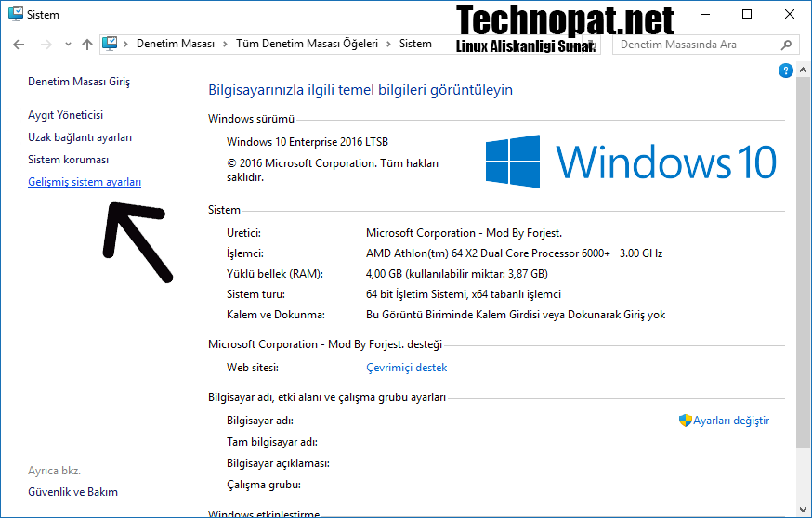Click Çevrimiçi destek link

click(407, 368)
